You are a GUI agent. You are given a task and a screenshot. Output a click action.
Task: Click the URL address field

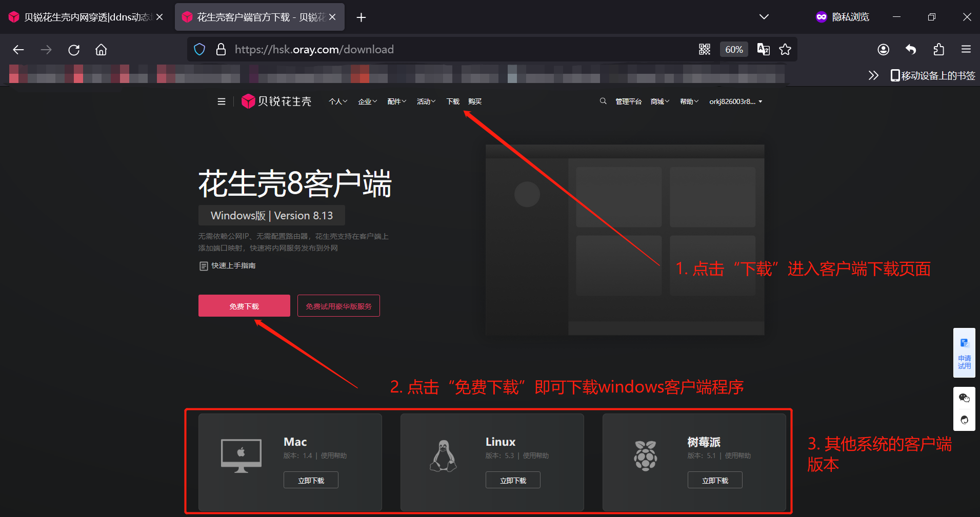coord(436,49)
